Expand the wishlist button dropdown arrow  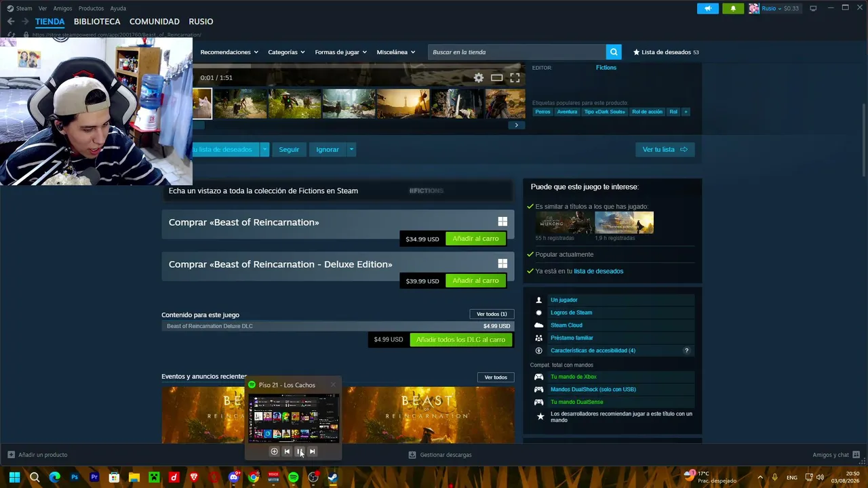(264, 149)
